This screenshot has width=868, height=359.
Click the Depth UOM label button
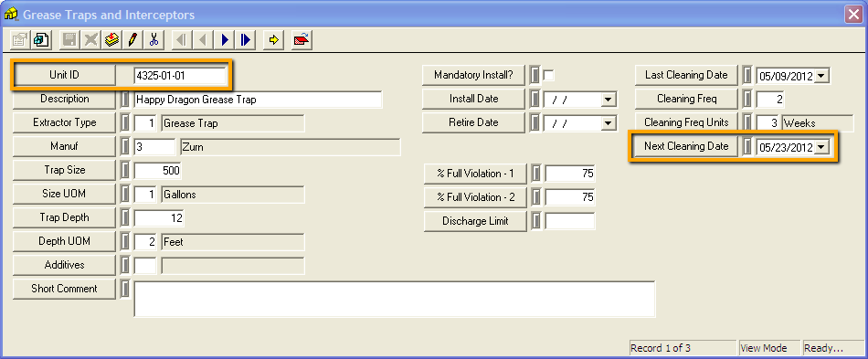64,241
